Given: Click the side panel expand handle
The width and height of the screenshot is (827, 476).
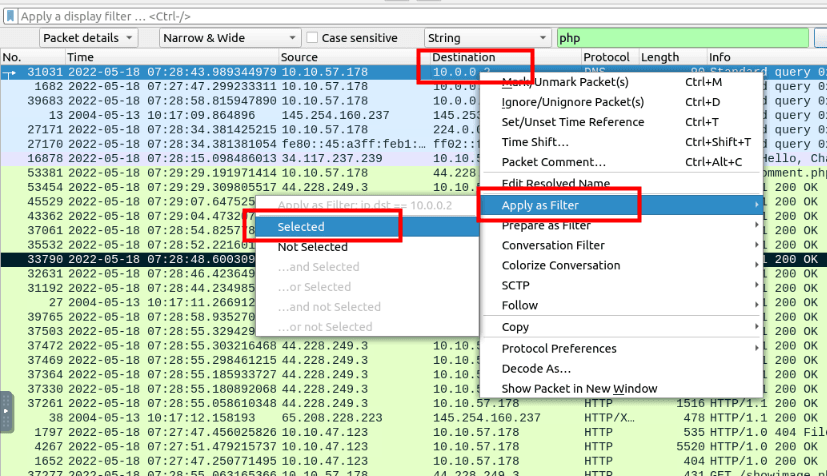Looking at the screenshot, I should click(6, 410).
